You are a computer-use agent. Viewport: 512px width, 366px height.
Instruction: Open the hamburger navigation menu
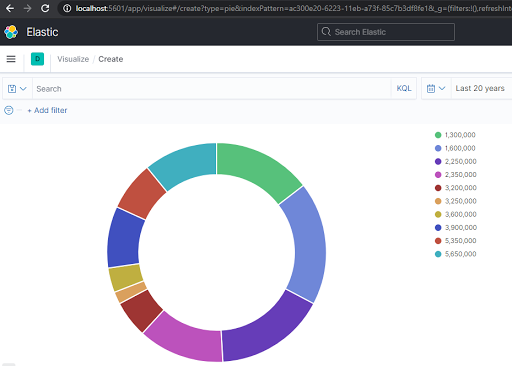click(x=11, y=59)
